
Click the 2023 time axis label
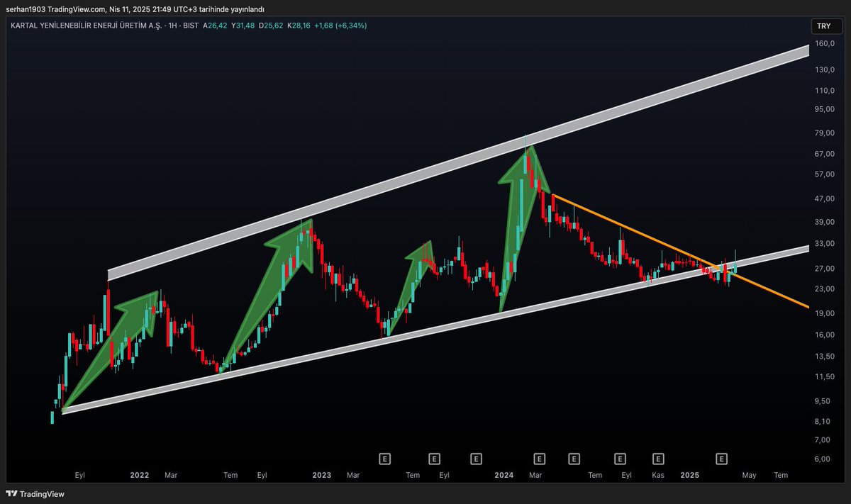322,475
